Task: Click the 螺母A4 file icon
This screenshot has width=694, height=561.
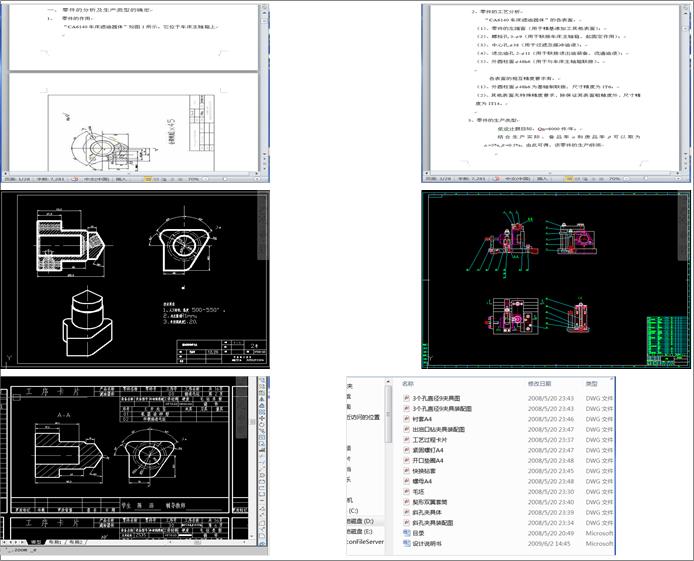Action: [406, 481]
